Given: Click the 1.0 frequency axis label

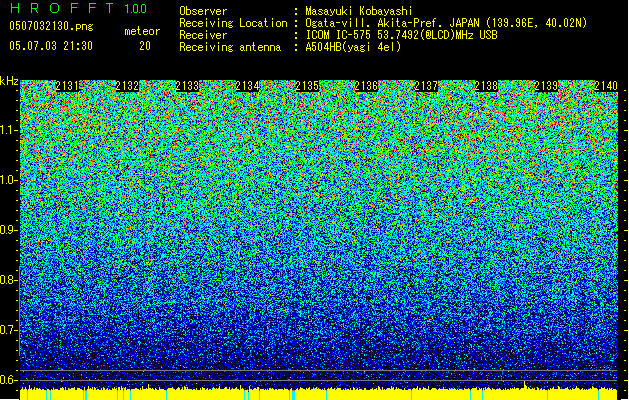Looking at the screenshot, I should pyautogui.click(x=9, y=181).
